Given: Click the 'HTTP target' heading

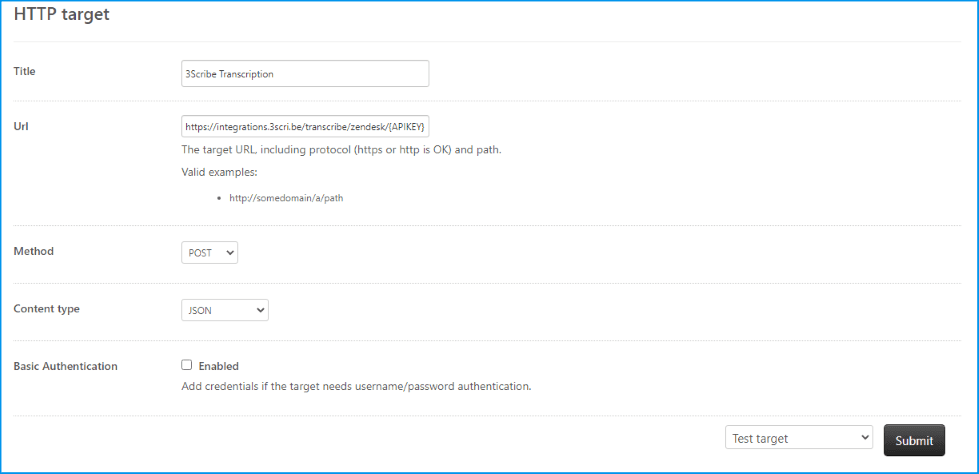Looking at the screenshot, I should point(62,15).
